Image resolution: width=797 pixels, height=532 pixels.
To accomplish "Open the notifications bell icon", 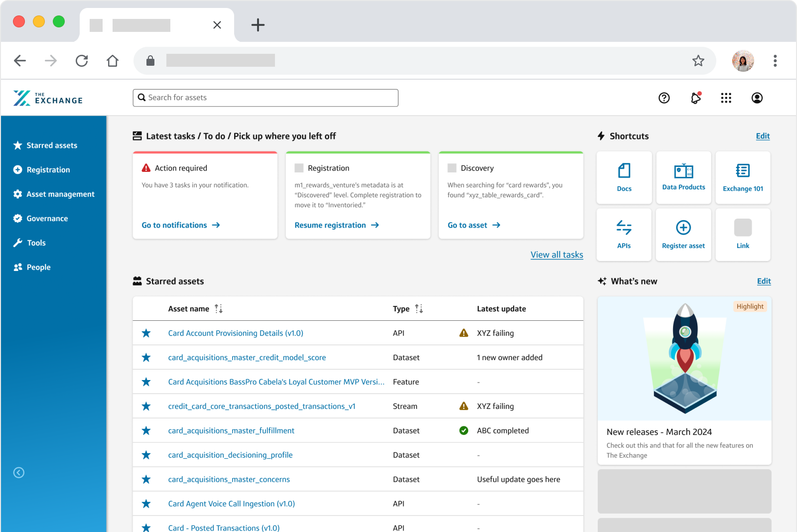I will 696,98.
